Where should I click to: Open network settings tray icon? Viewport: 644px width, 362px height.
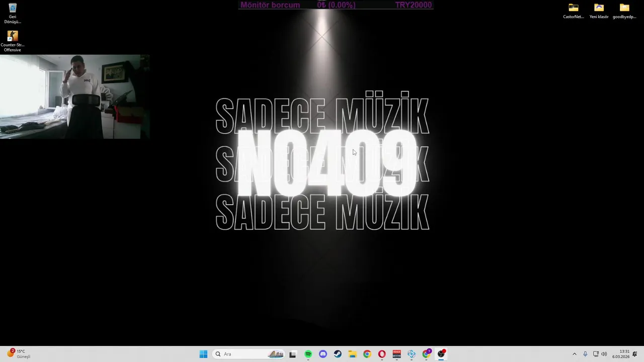[x=596, y=354]
